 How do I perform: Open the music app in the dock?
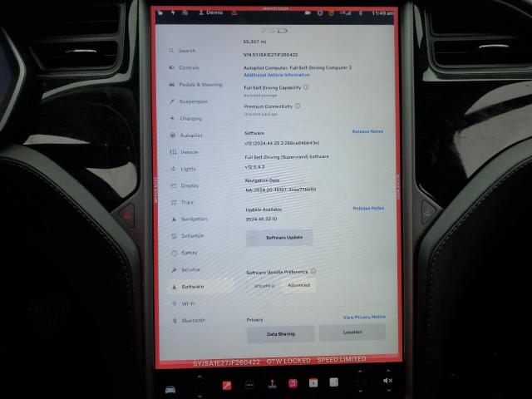click(x=293, y=383)
